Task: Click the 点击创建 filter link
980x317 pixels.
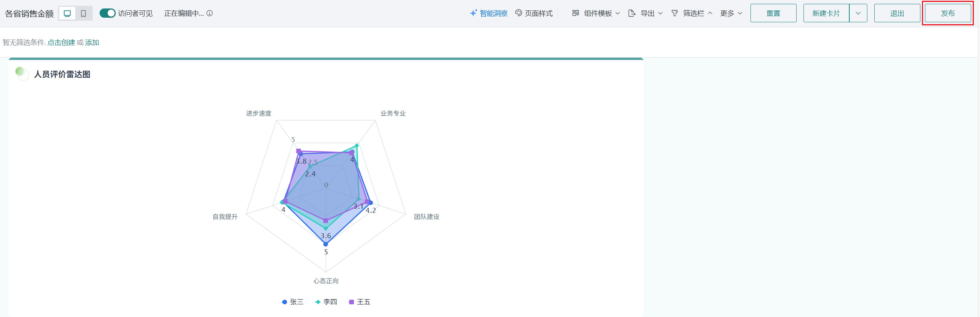Action: point(61,43)
